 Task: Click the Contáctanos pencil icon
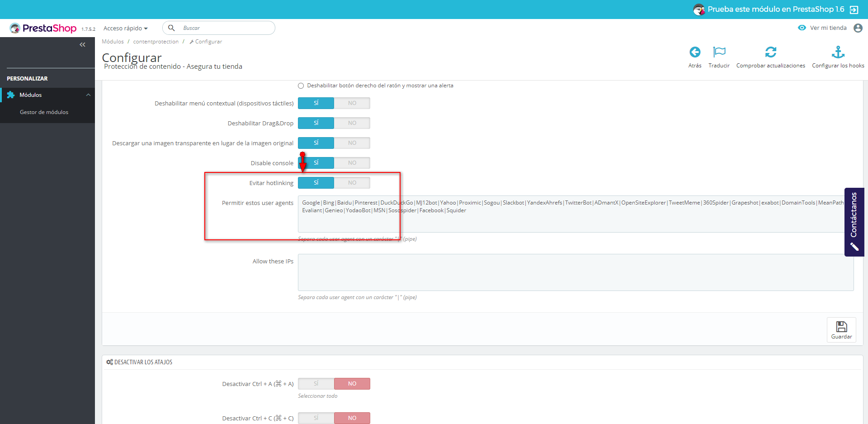pos(854,247)
